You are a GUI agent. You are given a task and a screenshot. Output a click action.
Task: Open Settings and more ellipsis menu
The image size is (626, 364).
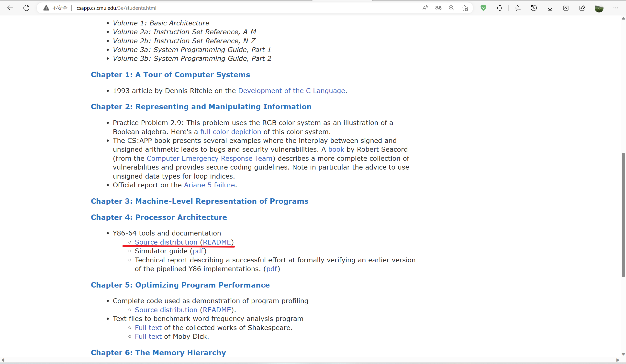click(615, 8)
